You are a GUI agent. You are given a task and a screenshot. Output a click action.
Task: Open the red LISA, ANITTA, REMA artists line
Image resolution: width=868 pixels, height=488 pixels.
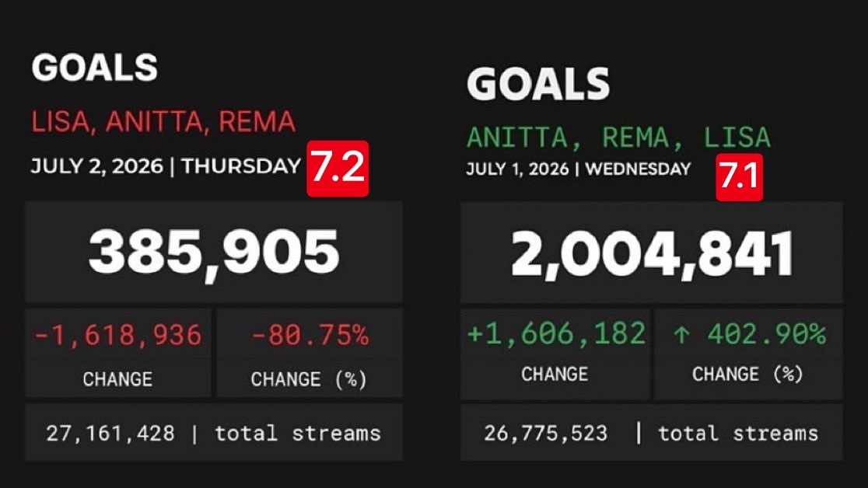coord(163,122)
